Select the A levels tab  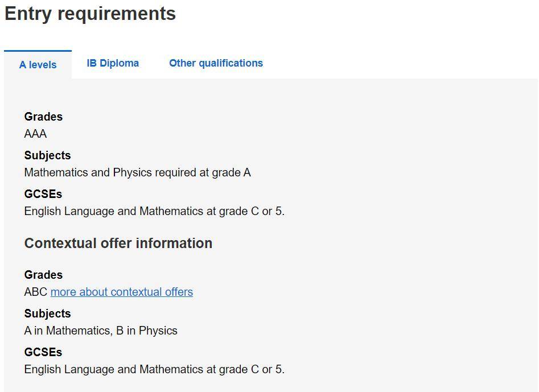click(x=38, y=65)
